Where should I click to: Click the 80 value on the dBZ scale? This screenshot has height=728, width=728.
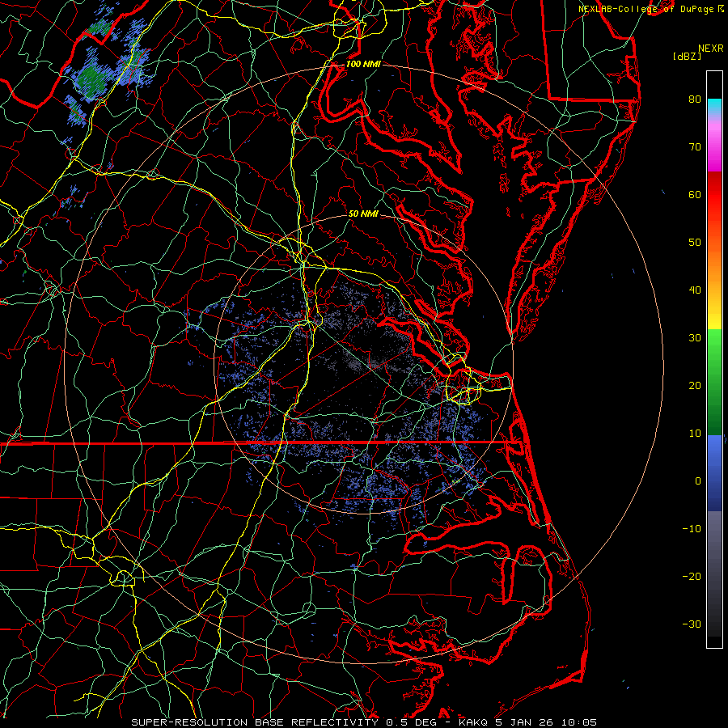coord(695,99)
